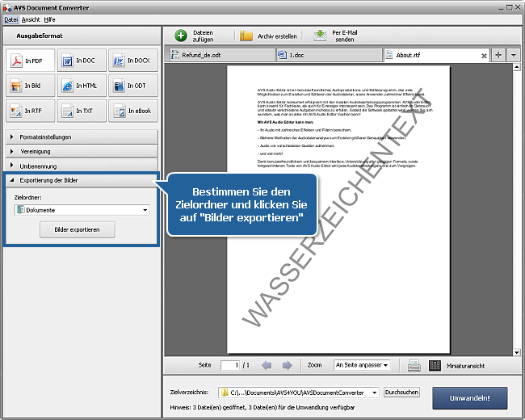525x420 pixels.
Task: Switch to the 1.doc tab
Action: [x=329, y=55]
